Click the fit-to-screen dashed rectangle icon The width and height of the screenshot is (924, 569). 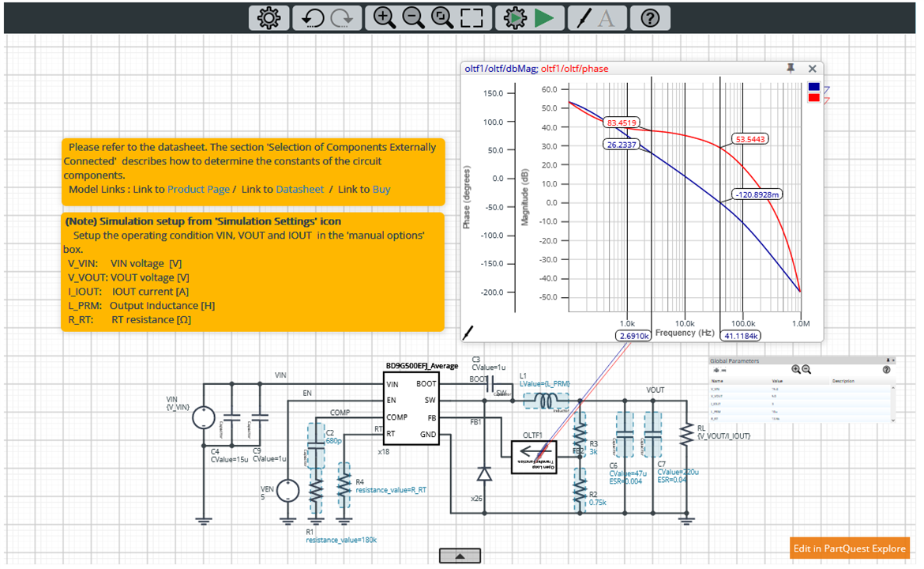point(471,17)
